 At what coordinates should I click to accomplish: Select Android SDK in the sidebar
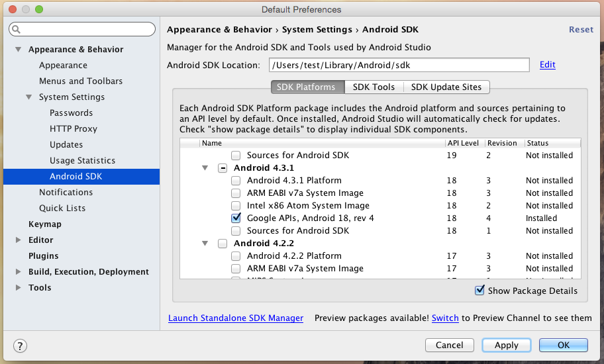point(81,177)
